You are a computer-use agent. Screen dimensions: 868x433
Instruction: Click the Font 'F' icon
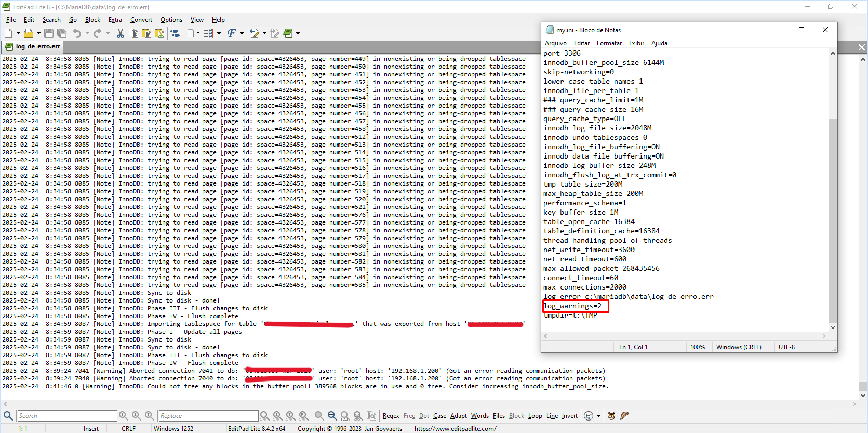(232, 33)
